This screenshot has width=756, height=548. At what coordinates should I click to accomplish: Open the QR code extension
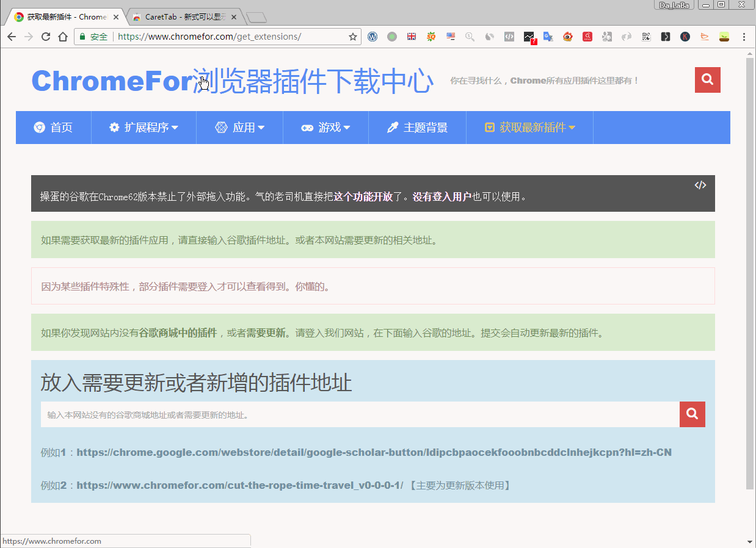coord(646,37)
